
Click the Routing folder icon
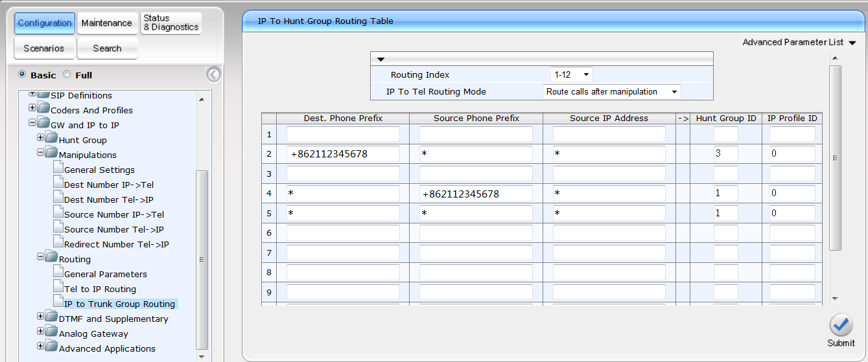(51, 257)
